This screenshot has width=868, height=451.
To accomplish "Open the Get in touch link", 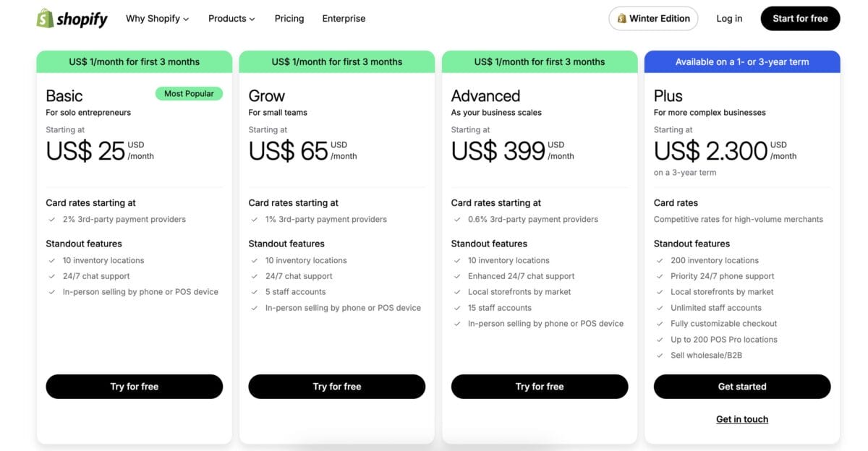I will [742, 418].
